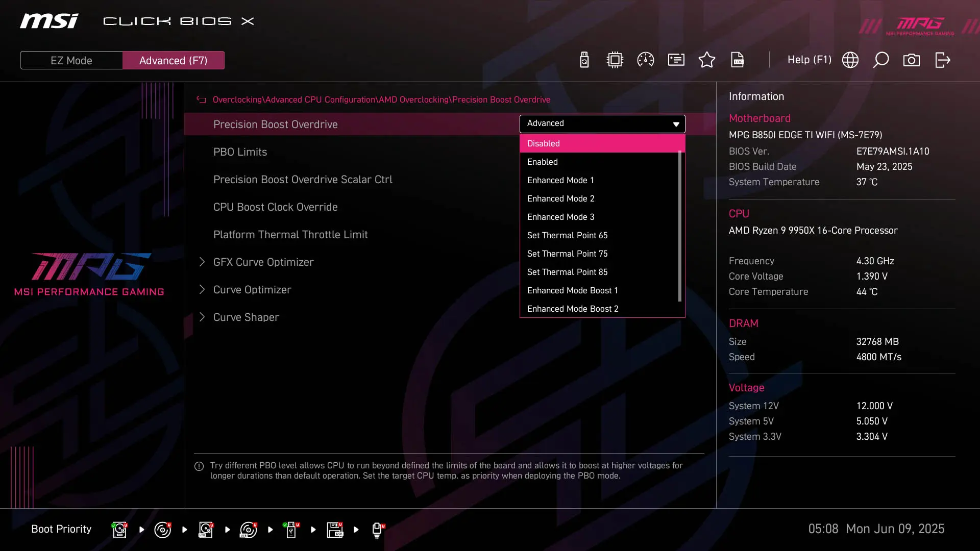Viewport: 980px width, 551px height.
Task: Open the CPU chip information icon
Action: point(615,60)
